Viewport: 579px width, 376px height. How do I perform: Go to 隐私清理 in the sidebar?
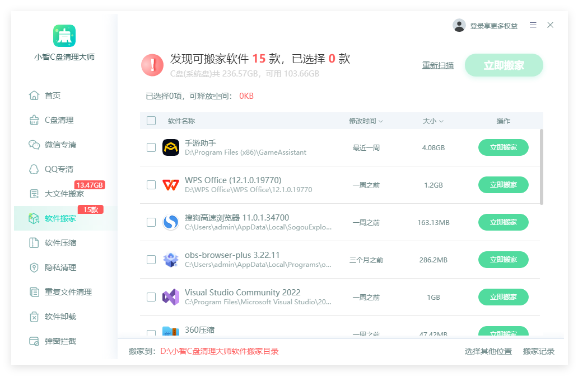click(61, 267)
